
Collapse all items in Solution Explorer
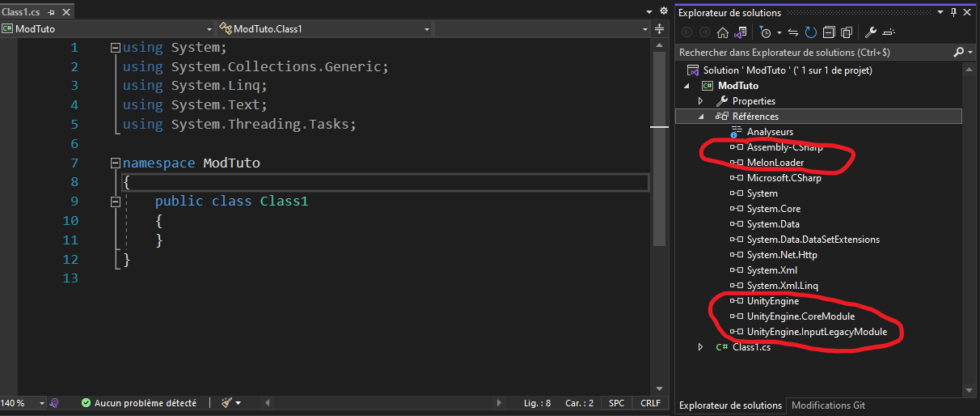829,33
